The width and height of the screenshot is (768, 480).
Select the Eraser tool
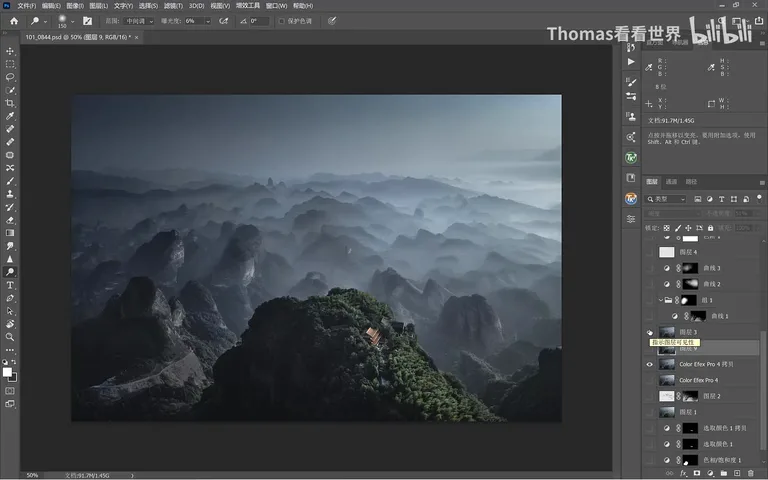10,220
